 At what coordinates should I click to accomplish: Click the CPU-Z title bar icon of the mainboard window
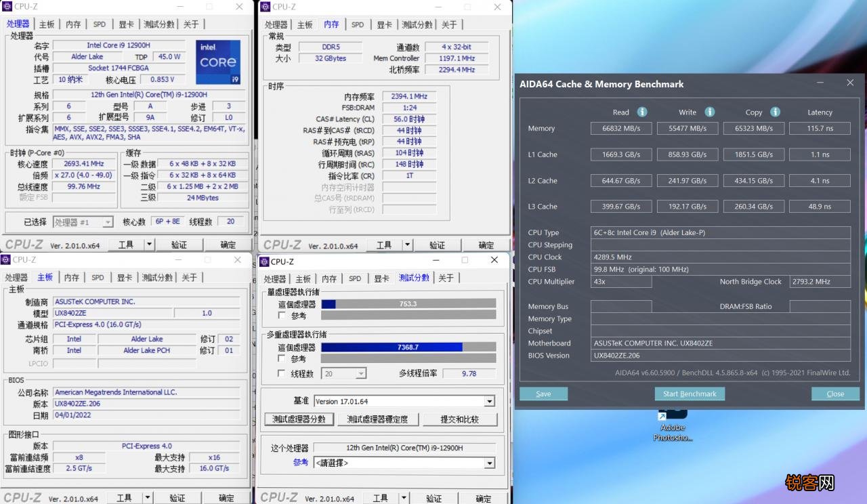[x=7, y=259]
